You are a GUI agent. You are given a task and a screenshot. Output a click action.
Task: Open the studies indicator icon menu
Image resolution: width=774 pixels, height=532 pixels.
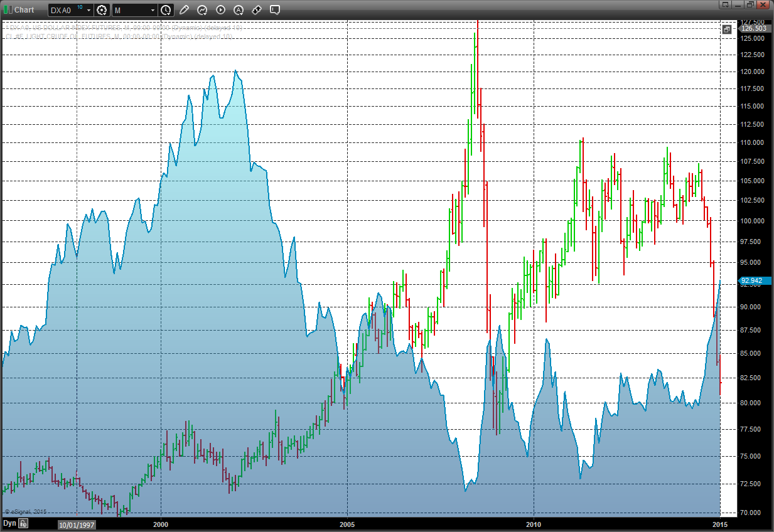tap(202, 10)
